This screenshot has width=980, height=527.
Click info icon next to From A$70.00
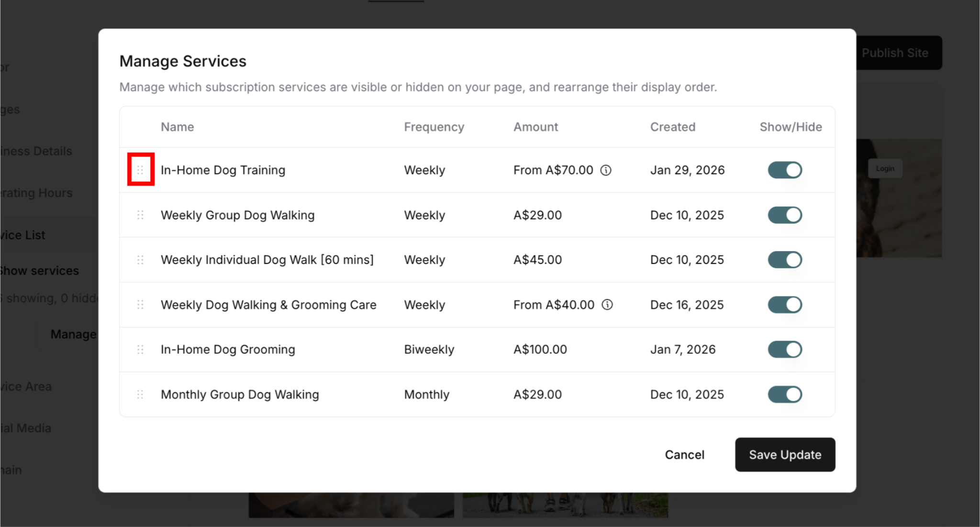606,170
